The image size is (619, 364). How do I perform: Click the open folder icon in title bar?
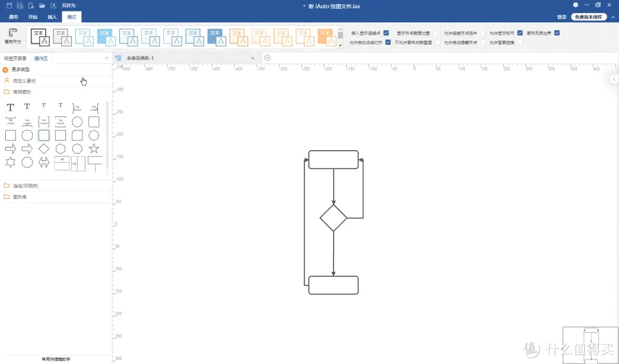[42, 6]
